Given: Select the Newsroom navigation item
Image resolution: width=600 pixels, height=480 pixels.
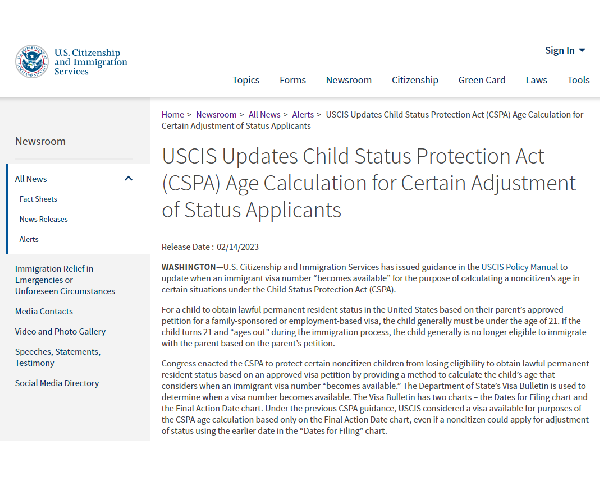Looking at the screenshot, I should click(x=349, y=80).
